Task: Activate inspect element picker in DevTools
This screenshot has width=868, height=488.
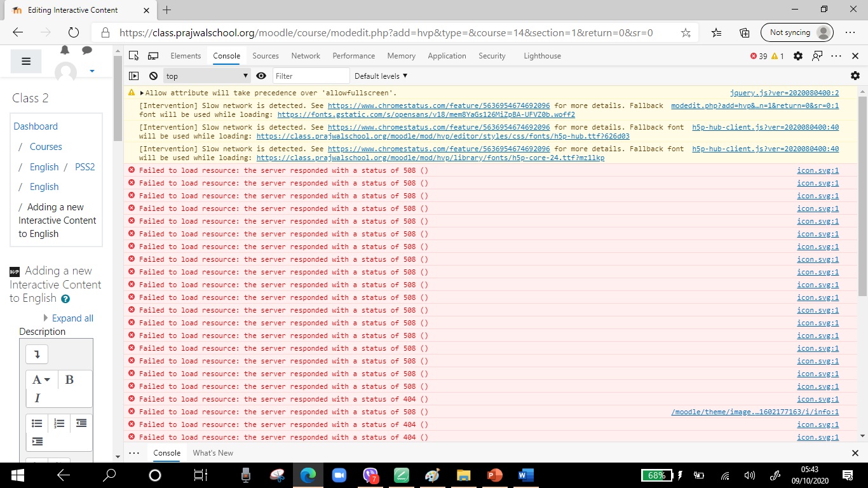Action: click(133, 56)
